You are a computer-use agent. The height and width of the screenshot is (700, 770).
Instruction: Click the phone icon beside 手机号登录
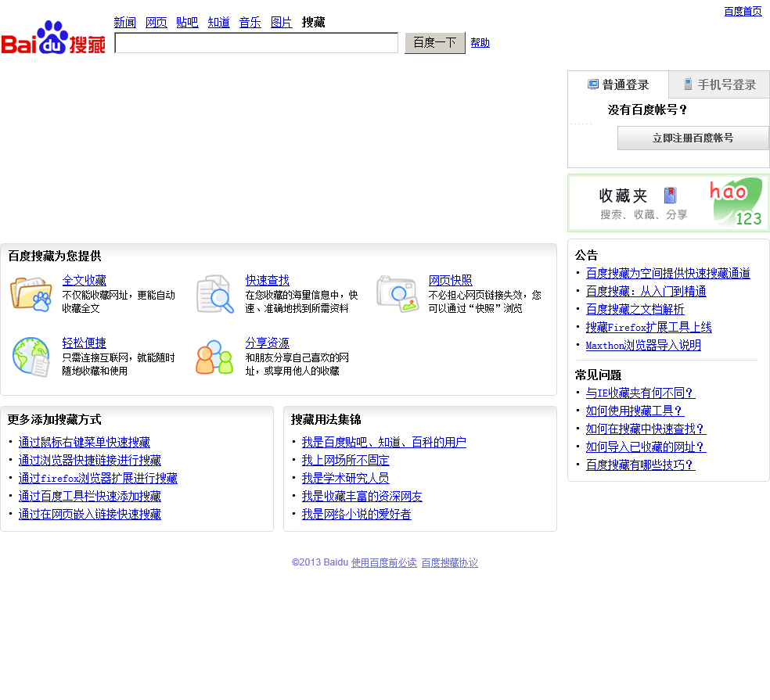pos(688,84)
